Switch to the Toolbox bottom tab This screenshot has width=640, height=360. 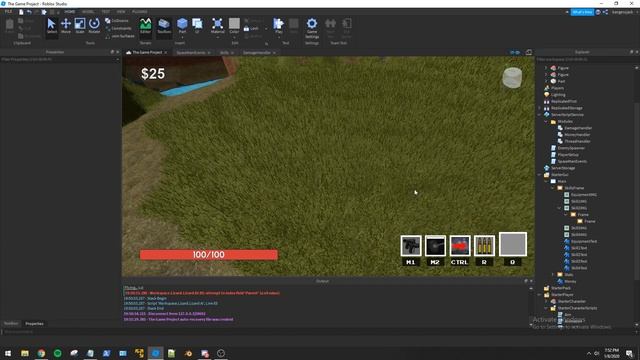11,323
